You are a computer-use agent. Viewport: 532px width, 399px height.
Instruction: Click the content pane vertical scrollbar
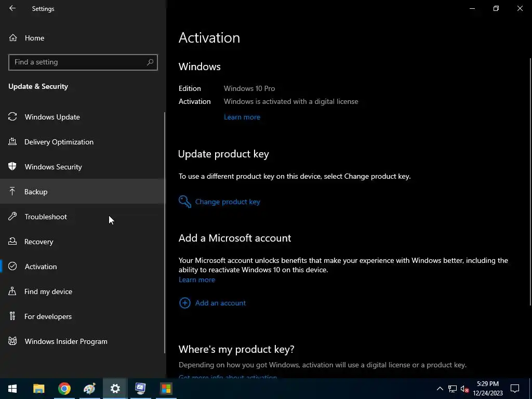(530, 181)
